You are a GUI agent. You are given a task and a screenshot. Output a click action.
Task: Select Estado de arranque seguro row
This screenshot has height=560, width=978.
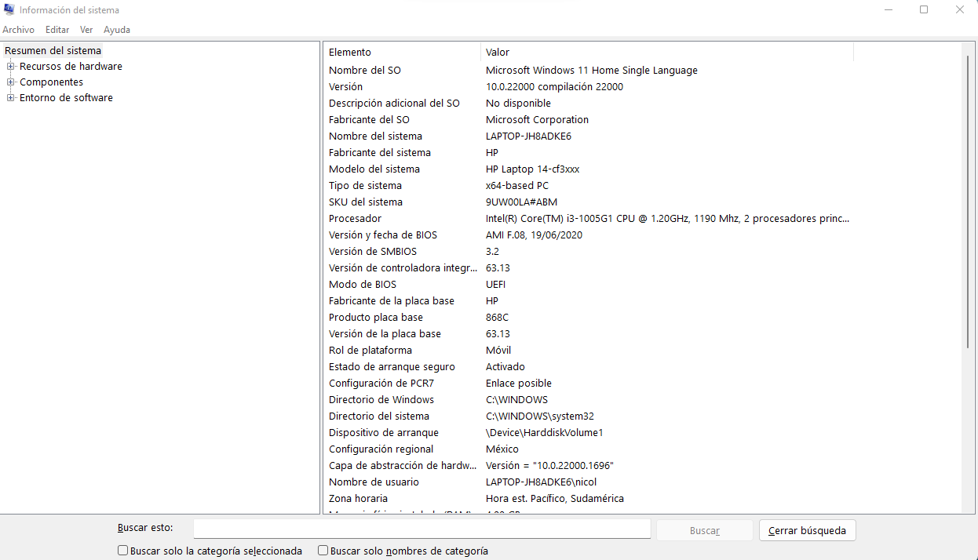tap(589, 367)
